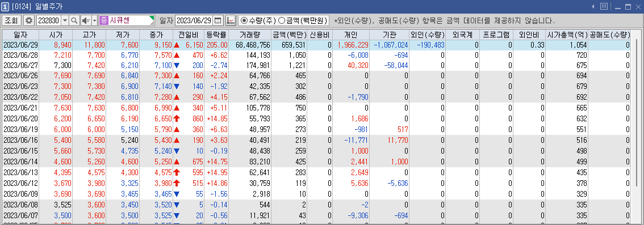Viewport: 644px width, 225px height.
Task: Click the speaker sound icon
Action: click(86, 20)
